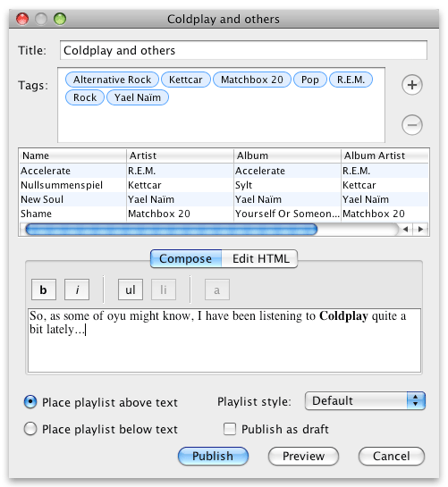Screen dimensions: 448x487
Task: Select the Rock tag
Action: point(85,97)
